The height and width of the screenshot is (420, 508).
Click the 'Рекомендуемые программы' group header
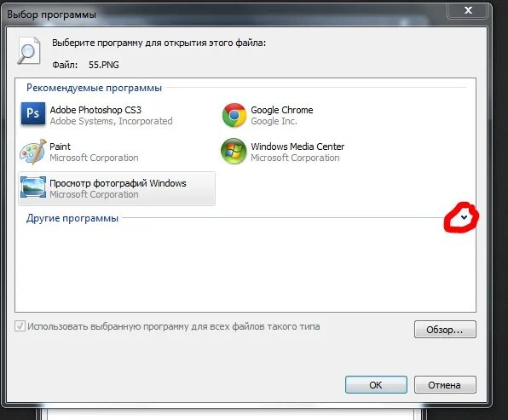coord(94,88)
